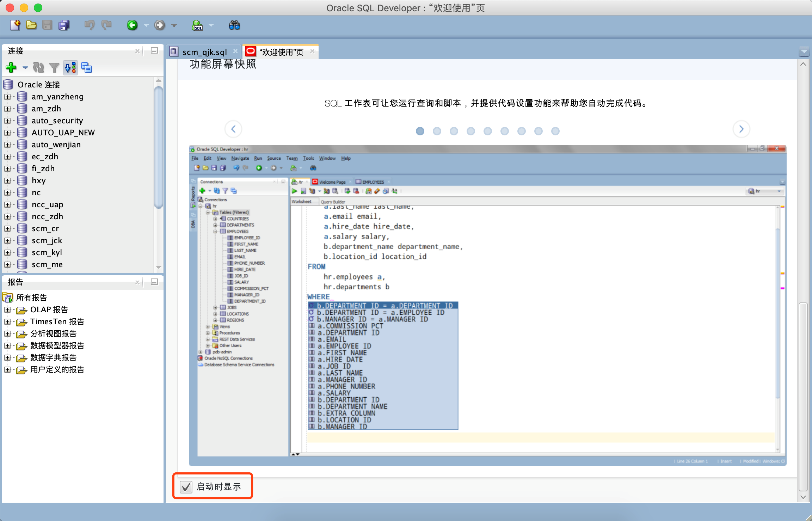The width and height of the screenshot is (812, 521).
Task: Undo the last action via toolbar icon
Action: tap(89, 25)
